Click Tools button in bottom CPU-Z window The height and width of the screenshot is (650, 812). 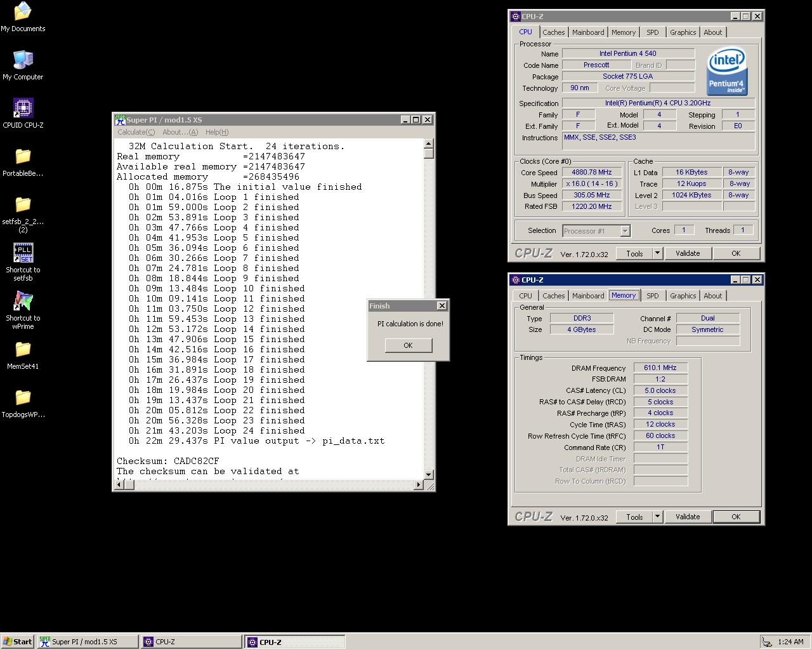634,517
